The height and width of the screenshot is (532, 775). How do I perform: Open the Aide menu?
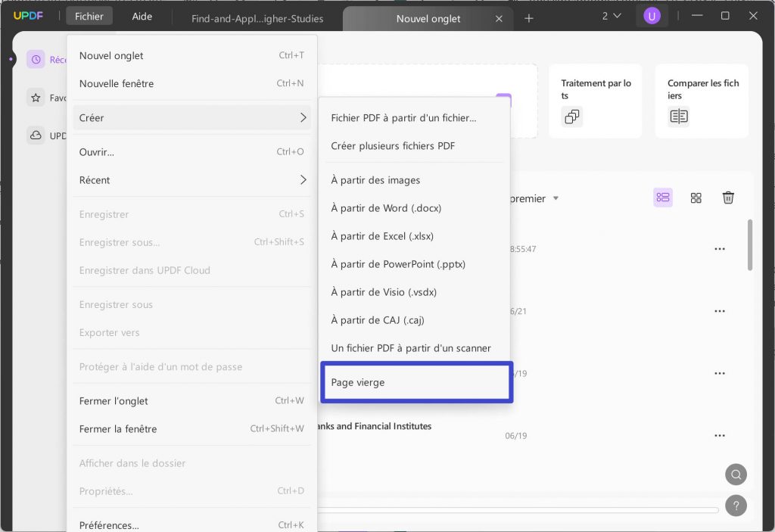pos(142,15)
